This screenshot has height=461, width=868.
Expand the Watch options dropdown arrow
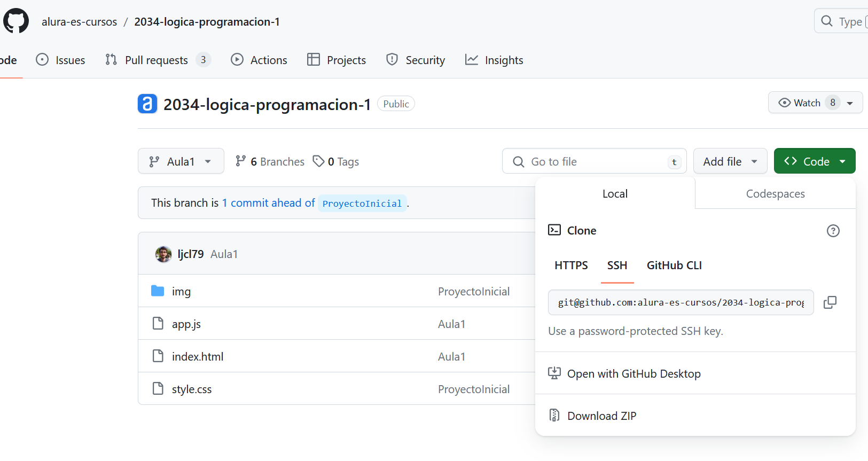click(850, 103)
